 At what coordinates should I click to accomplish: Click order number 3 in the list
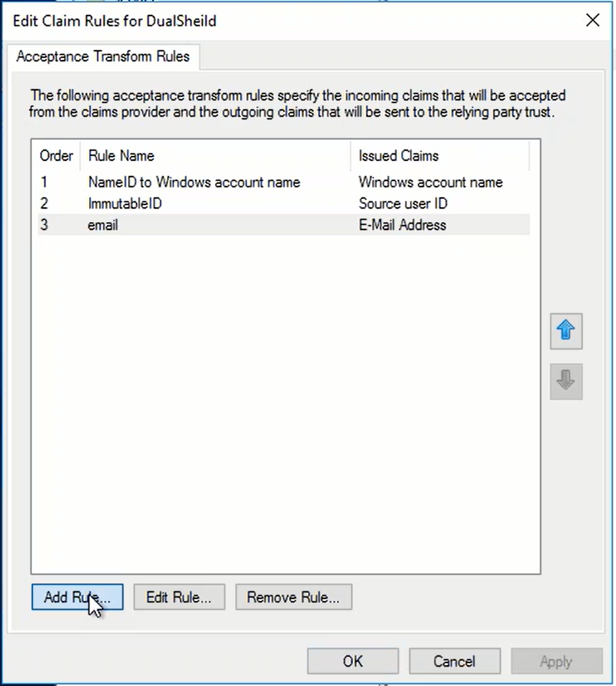pos(44,225)
